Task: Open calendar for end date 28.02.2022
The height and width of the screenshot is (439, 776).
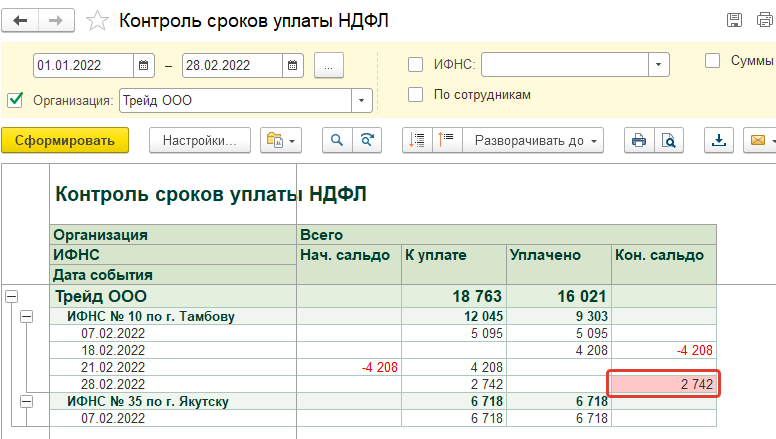Action: tap(292, 65)
